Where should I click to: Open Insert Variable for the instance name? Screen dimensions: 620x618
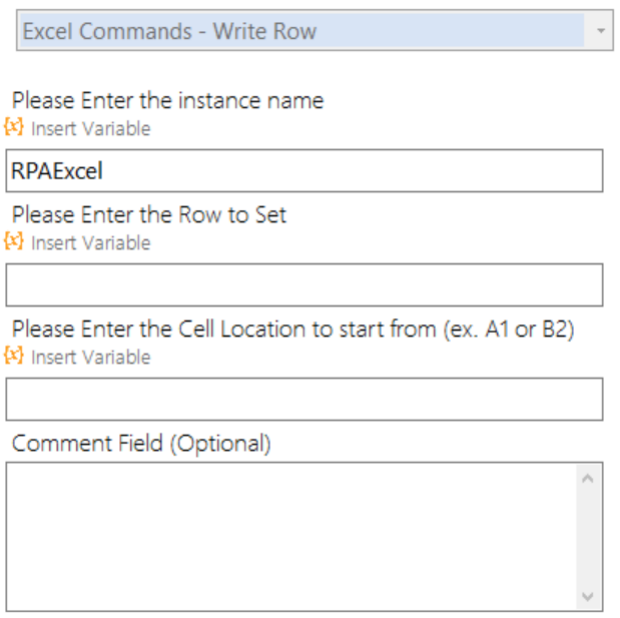pos(91,129)
